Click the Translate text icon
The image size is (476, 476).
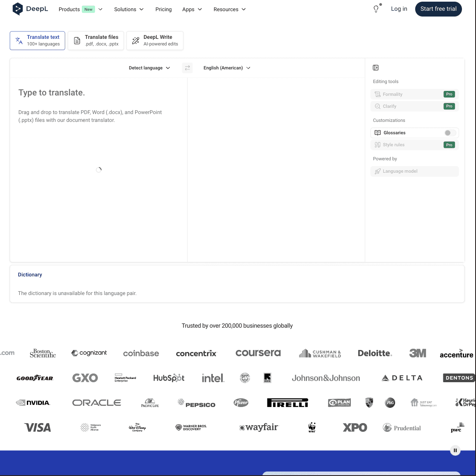pyautogui.click(x=19, y=40)
